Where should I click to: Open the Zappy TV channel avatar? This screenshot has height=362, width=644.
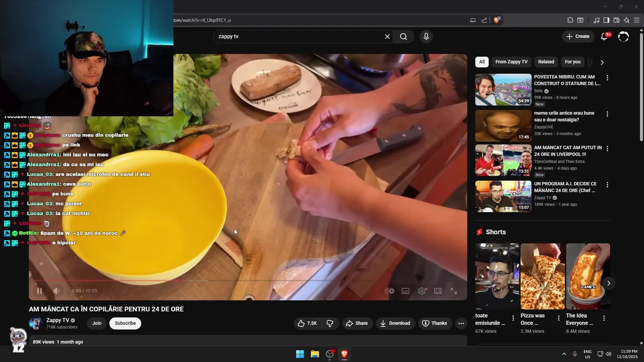tap(35, 323)
